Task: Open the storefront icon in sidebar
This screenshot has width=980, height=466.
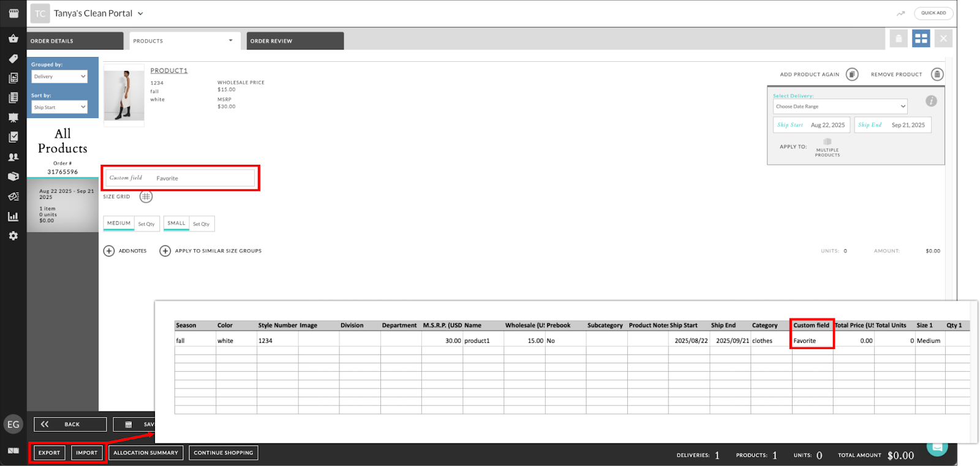Action: pos(13,13)
